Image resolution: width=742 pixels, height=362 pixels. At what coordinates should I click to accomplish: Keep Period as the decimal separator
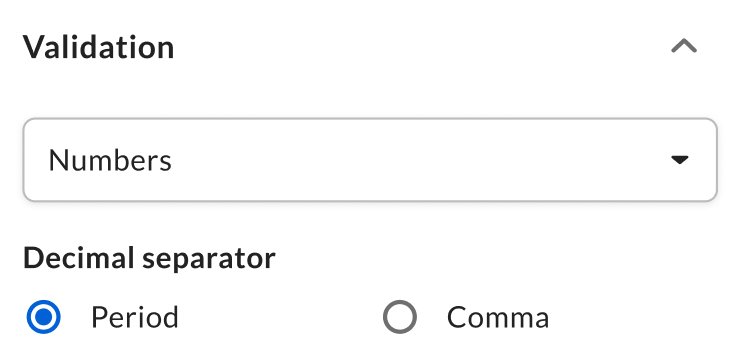tap(44, 317)
